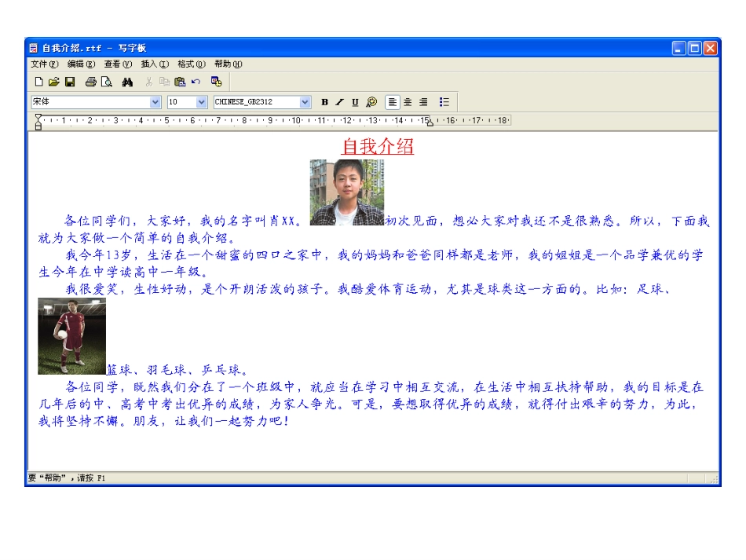Open the 格式 menu

(192, 64)
